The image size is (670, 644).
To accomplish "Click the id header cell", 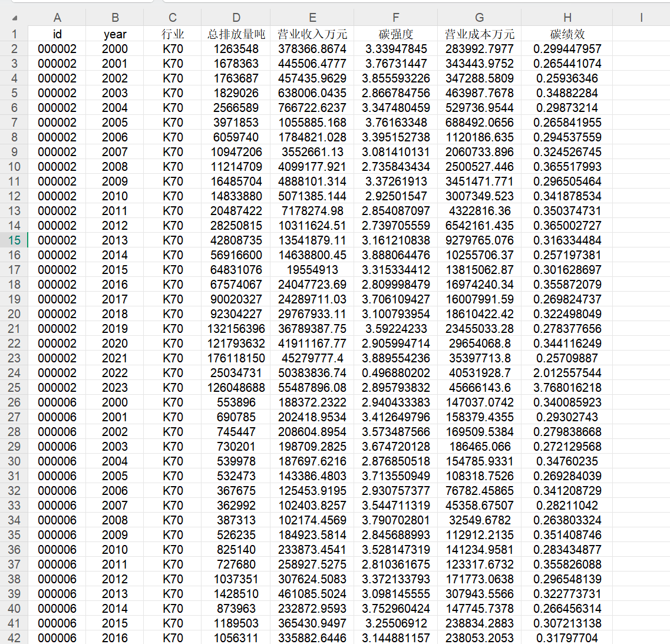I will click(57, 34).
